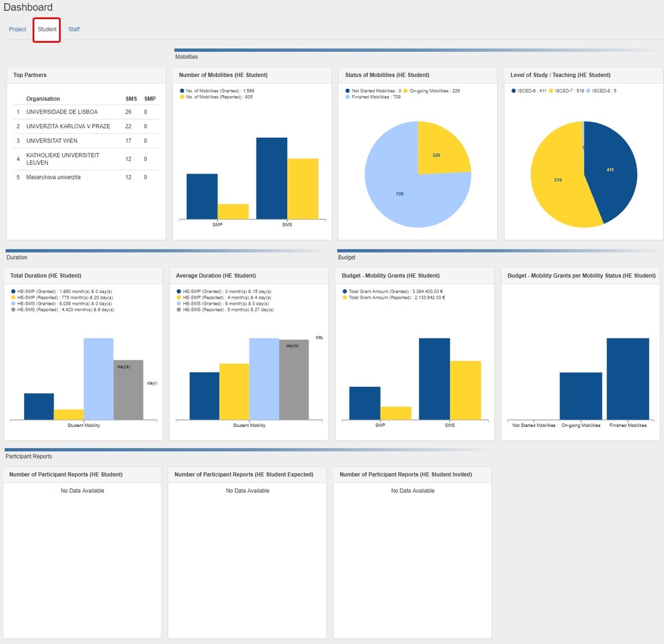Toggle Not Started Mobilities legend swatch
Viewport: 664px width, 644px height.
347,91
